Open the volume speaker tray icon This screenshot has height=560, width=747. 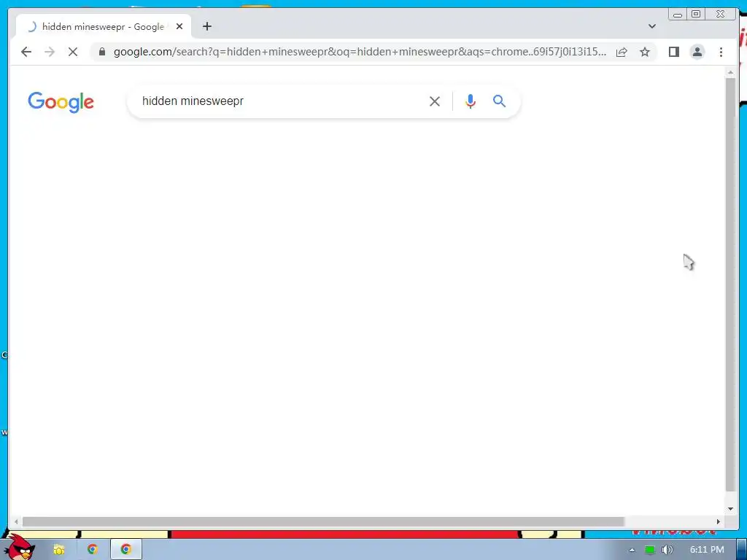click(x=667, y=550)
